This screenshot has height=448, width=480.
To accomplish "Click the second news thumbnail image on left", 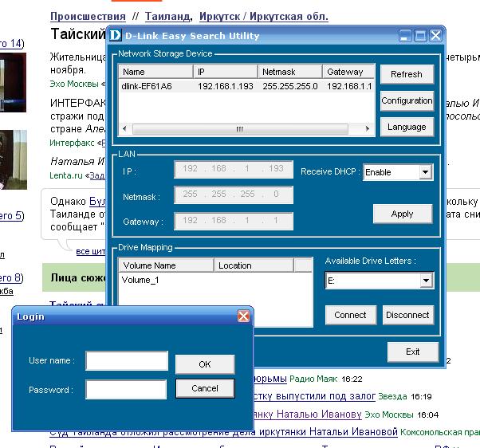I will (x=14, y=159).
